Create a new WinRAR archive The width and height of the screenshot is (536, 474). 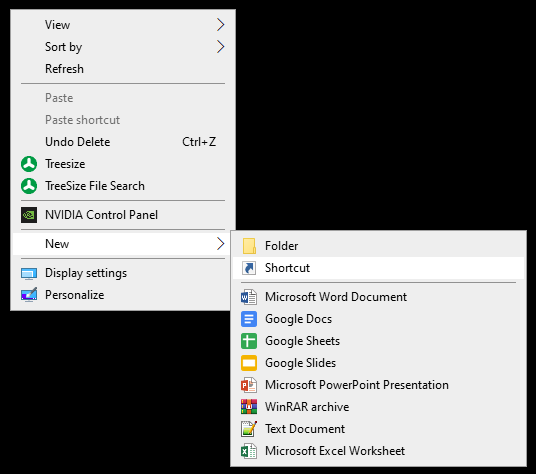pos(378,407)
